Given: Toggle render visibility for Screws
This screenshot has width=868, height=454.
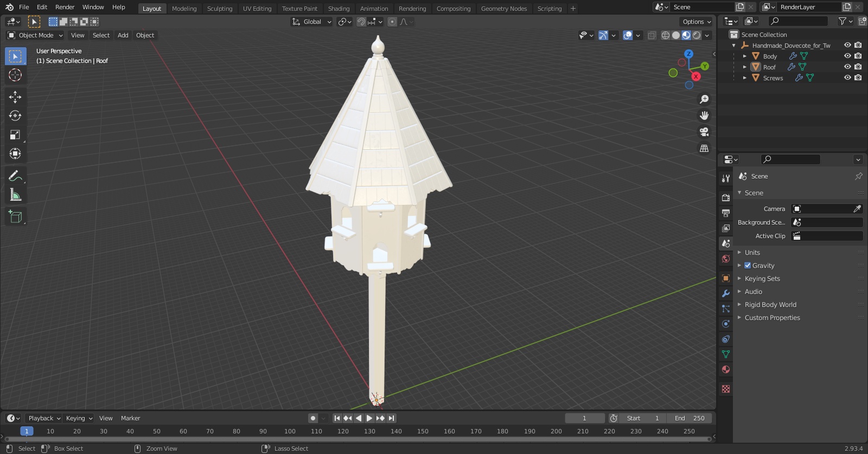Looking at the screenshot, I should pos(858,78).
